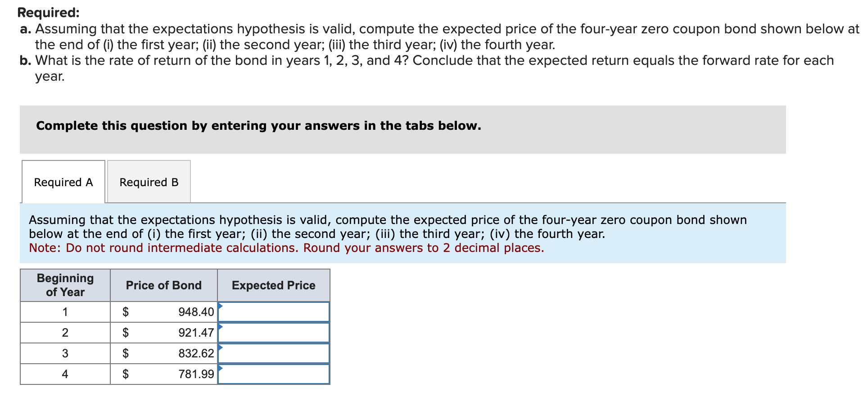Click the year 3 row label
The width and height of the screenshot is (868, 393).
[x=65, y=353]
